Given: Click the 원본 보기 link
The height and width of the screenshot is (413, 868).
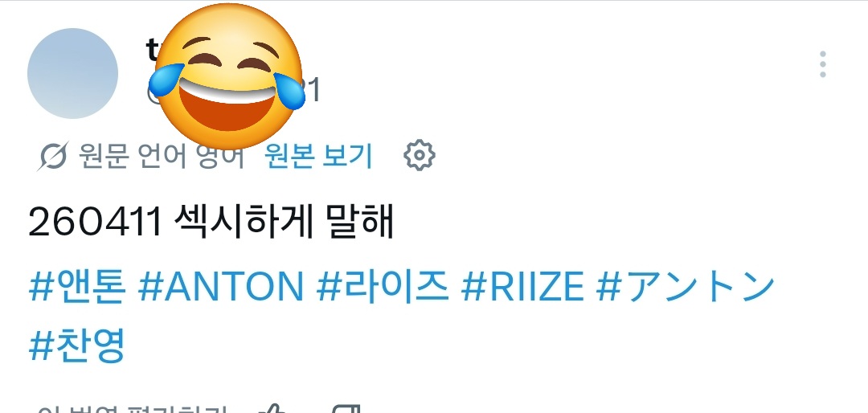Looking at the screenshot, I should click(318, 156).
